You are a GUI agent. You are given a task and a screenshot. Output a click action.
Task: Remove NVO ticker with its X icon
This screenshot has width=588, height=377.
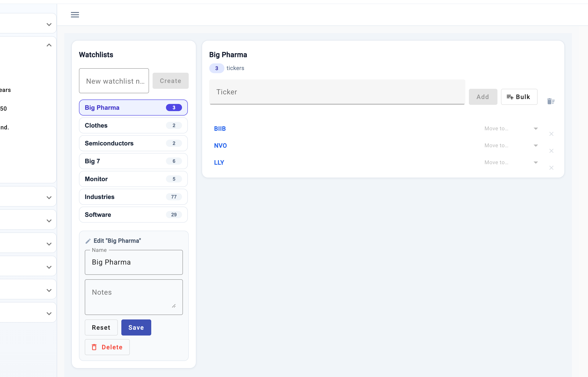pos(551,151)
